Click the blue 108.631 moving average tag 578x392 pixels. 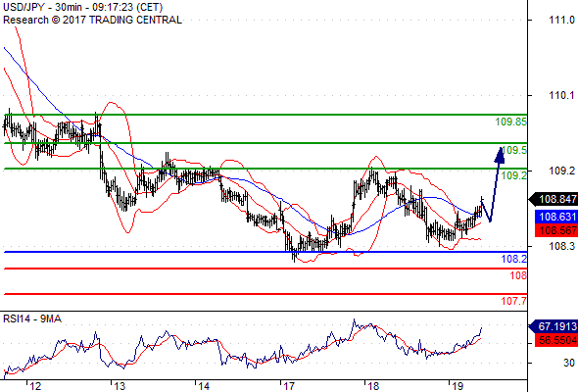click(x=556, y=217)
